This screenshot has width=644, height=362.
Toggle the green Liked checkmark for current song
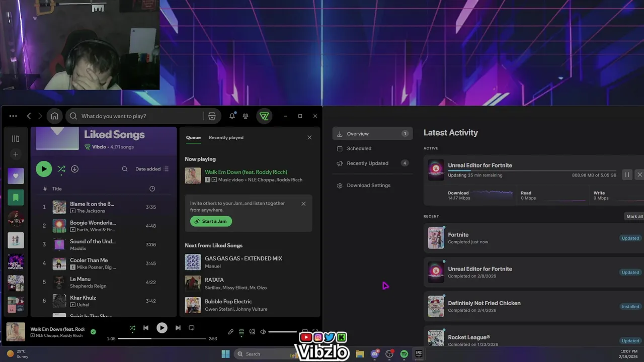[93, 332]
